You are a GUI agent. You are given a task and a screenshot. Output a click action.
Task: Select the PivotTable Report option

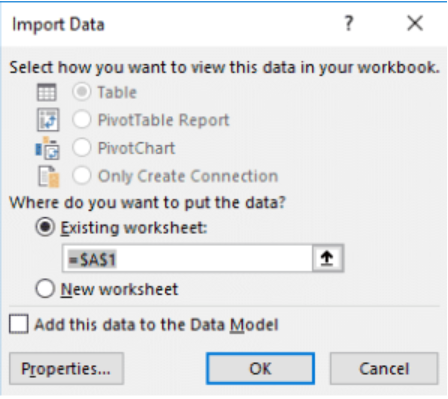[82, 120]
